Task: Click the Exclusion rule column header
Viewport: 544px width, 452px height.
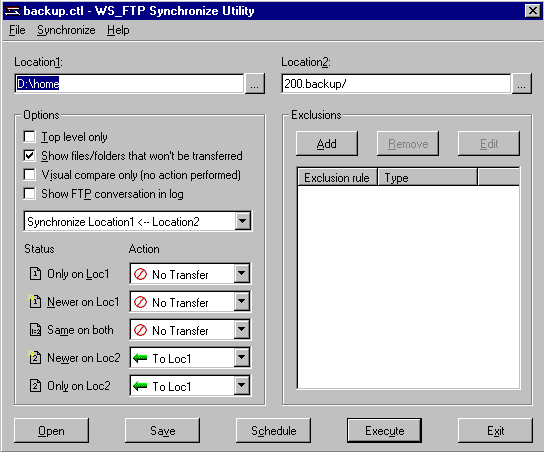Action: point(337,178)
